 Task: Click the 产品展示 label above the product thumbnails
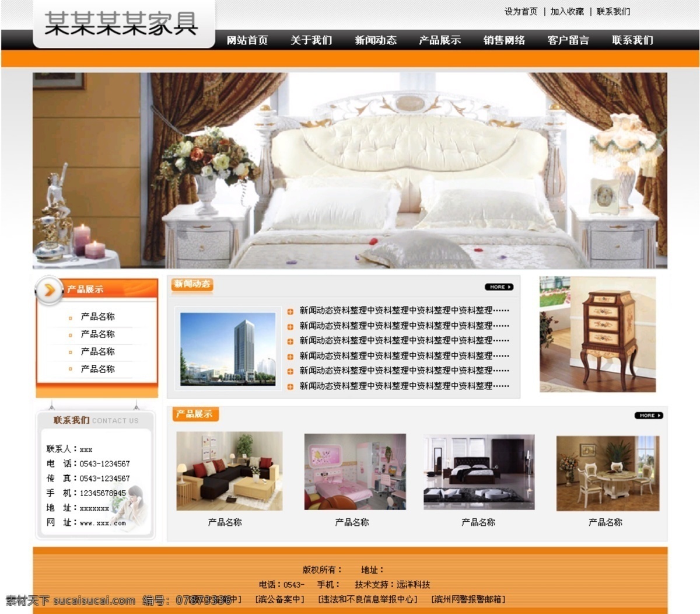coord(195,414)
